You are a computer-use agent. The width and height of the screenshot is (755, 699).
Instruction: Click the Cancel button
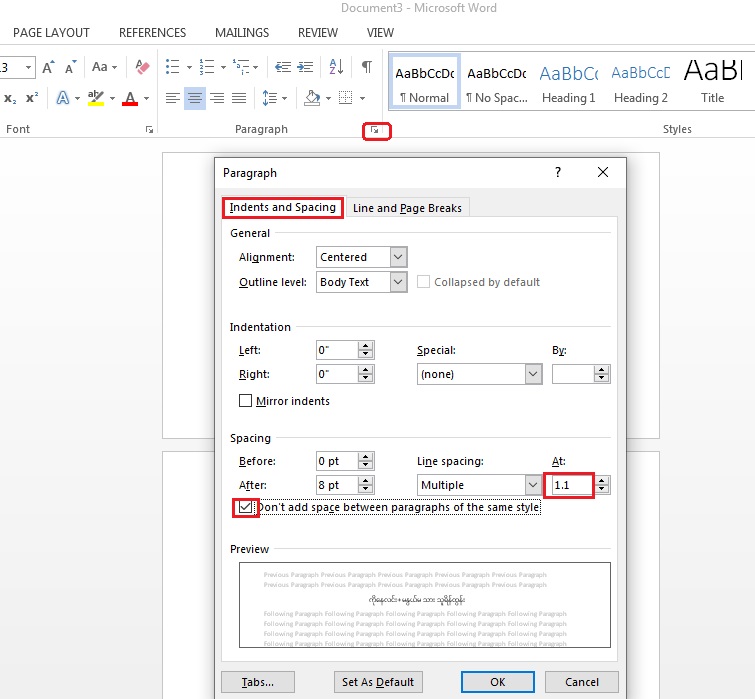tap(582, 682)
